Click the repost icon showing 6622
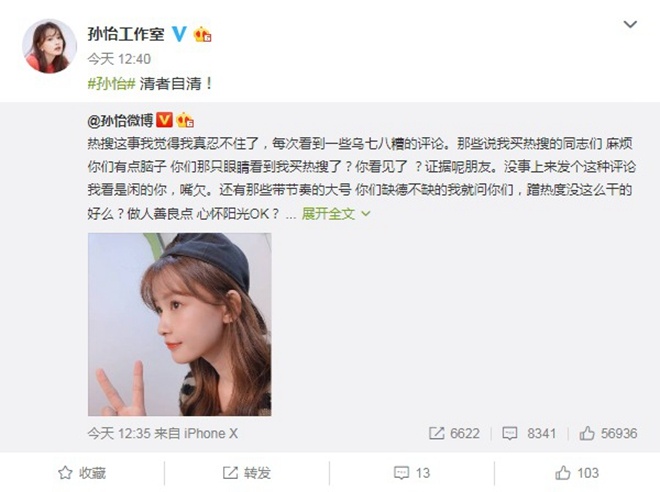The height and width of the screenshot is (492, 660). click(x=454, y=433)
